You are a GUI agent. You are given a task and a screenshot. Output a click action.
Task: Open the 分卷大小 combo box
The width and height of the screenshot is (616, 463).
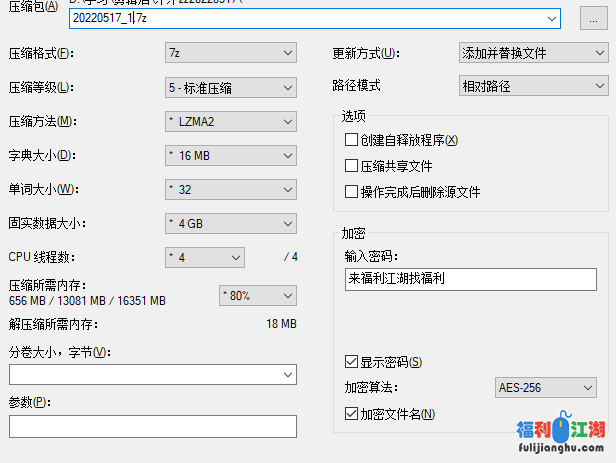(x=153, y=375)
